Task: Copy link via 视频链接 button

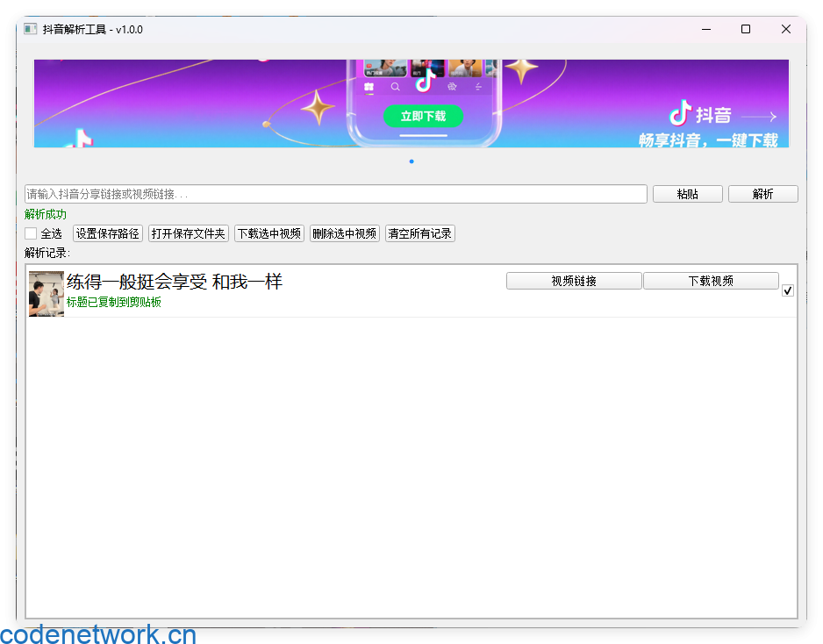Action: coord(574,281)
